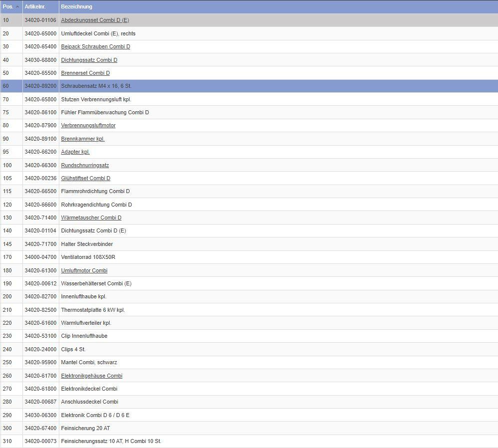Open the Abdeckungsset Combi D (E) link

coord(95,20)
